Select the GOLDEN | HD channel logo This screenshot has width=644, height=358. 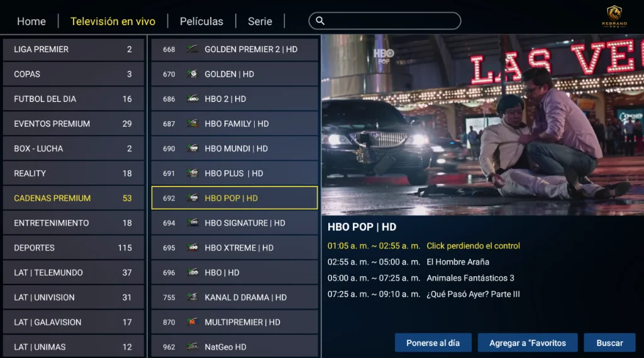pyautogui.click(x=192, y=74)
